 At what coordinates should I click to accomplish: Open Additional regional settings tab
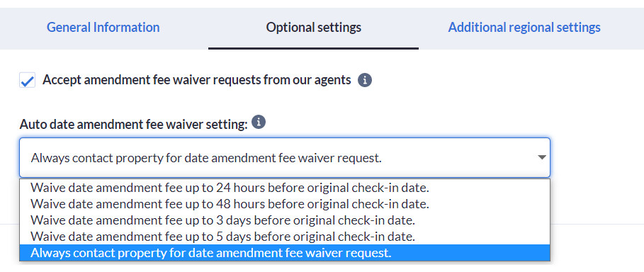point(524,28)
